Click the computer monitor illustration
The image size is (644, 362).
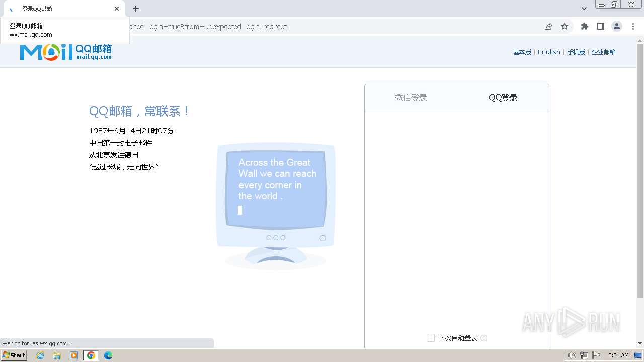[x=276, y=206]
